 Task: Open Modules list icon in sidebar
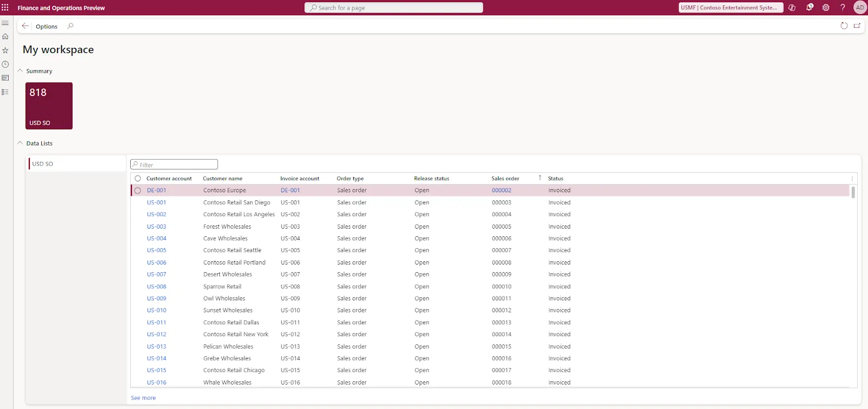(5, 92)
